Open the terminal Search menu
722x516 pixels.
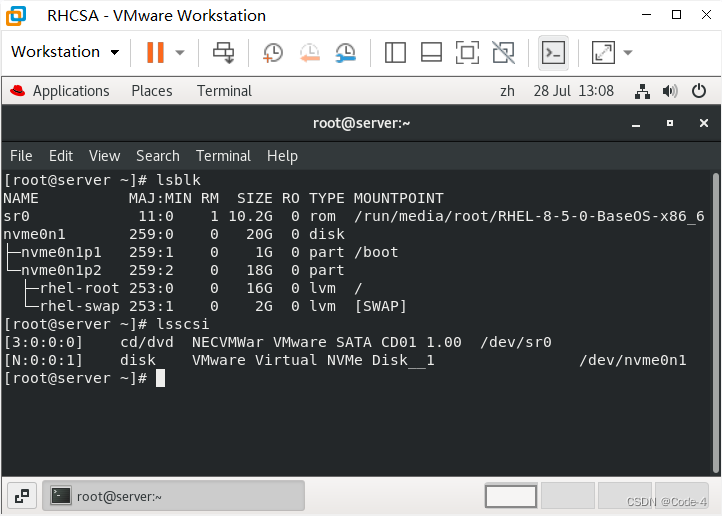coord(157,156)
